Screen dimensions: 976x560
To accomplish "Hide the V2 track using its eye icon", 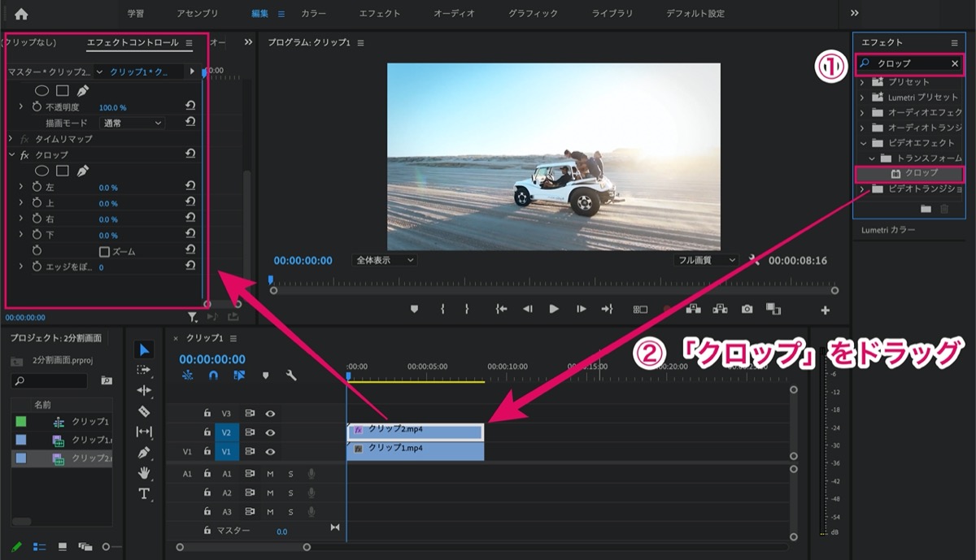I will point(270,432).
